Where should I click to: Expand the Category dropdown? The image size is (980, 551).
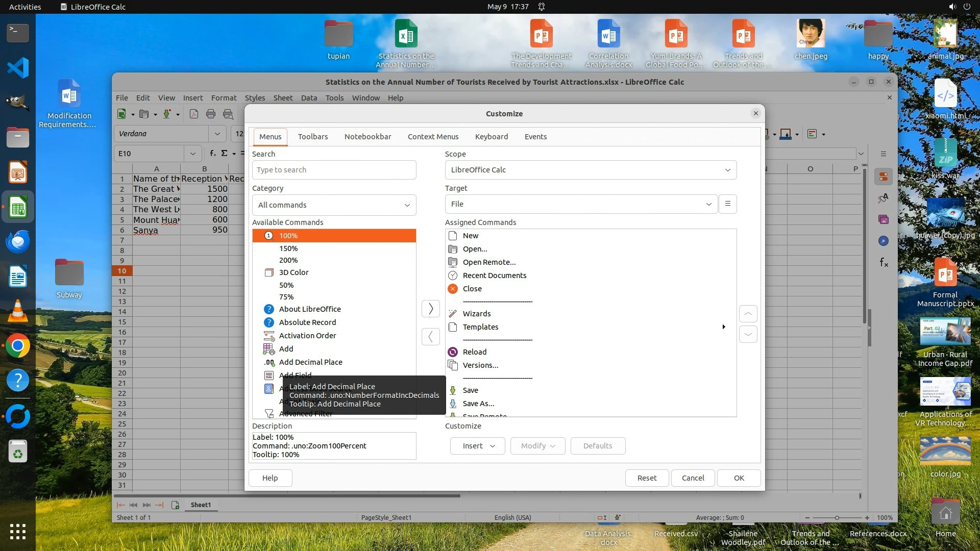click(334, 205)
